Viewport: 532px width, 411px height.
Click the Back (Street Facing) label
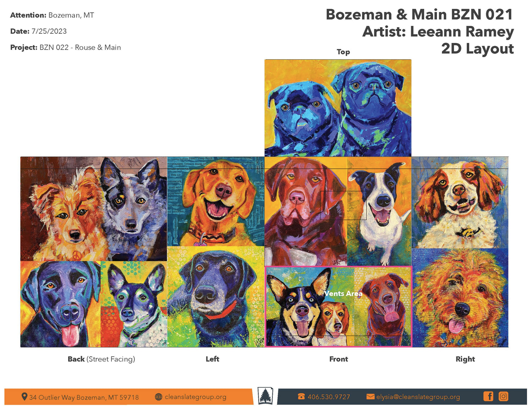coord(101,359)
